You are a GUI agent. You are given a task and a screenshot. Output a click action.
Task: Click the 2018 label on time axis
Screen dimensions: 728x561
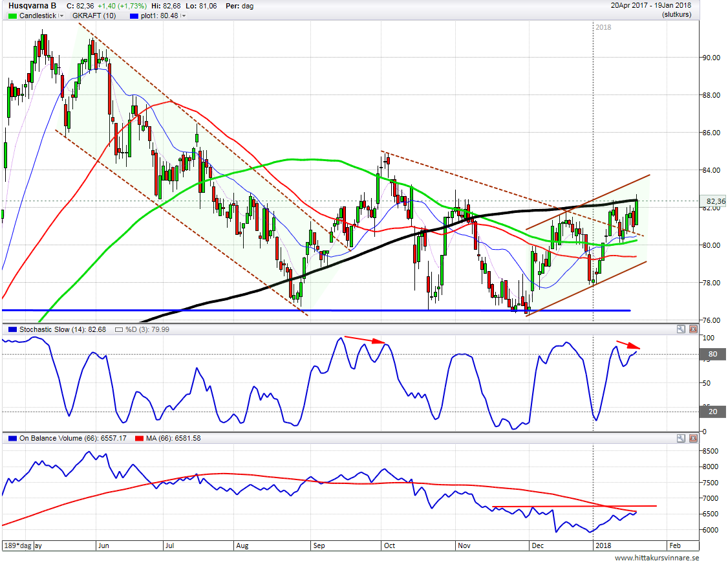604,545
